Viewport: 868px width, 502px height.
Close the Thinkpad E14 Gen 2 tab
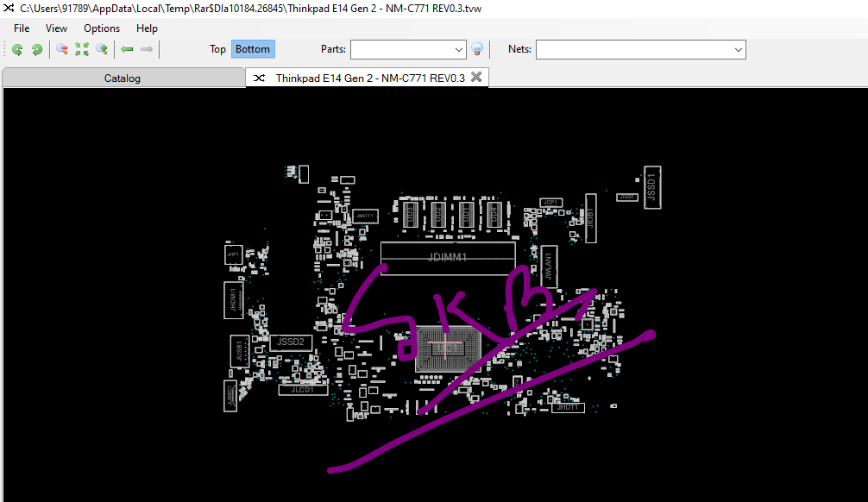pyautogui.click(x=476, y=77)
